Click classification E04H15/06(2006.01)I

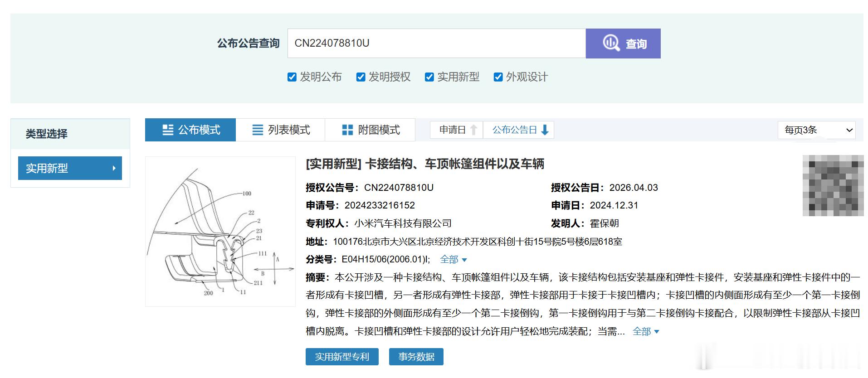point(385,259)
